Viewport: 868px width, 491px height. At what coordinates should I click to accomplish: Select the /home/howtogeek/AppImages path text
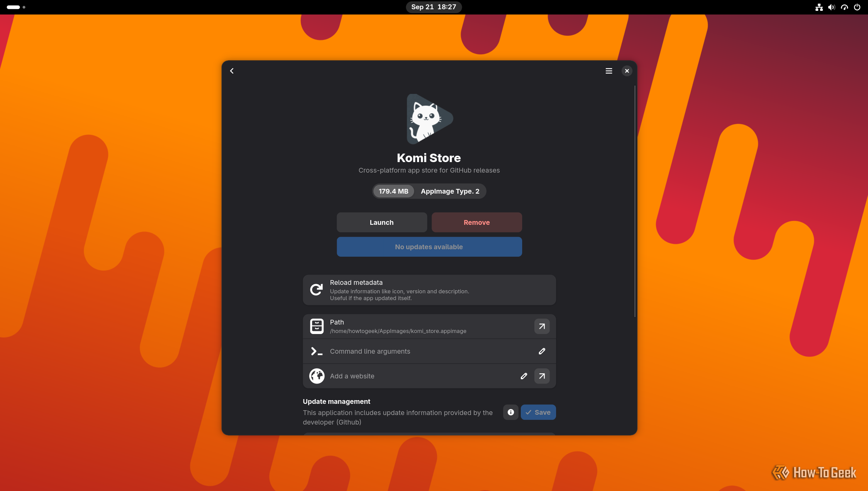pos(398,331)
